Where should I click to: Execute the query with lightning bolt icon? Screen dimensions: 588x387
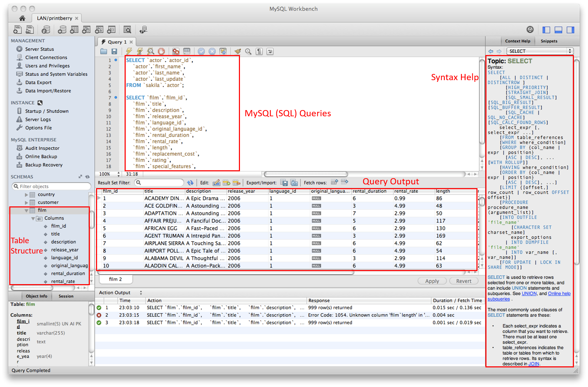click(129, 51)
